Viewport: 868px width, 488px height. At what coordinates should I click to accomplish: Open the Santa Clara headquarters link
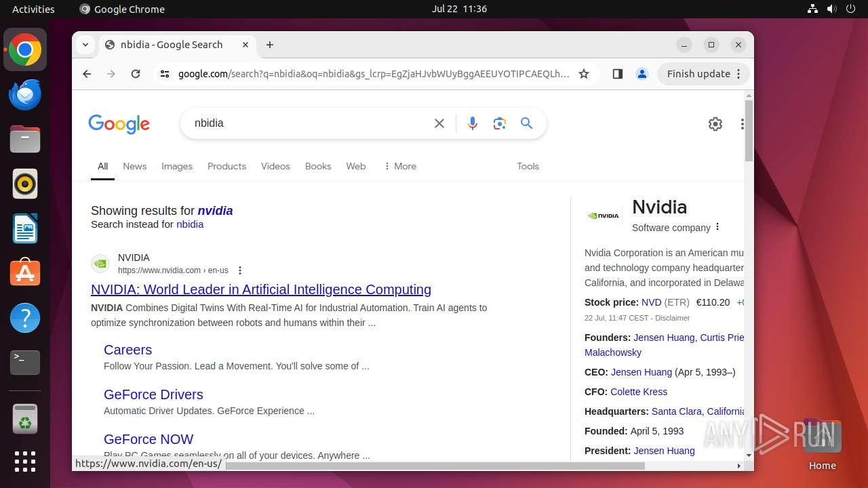click(x=698, y=411)
